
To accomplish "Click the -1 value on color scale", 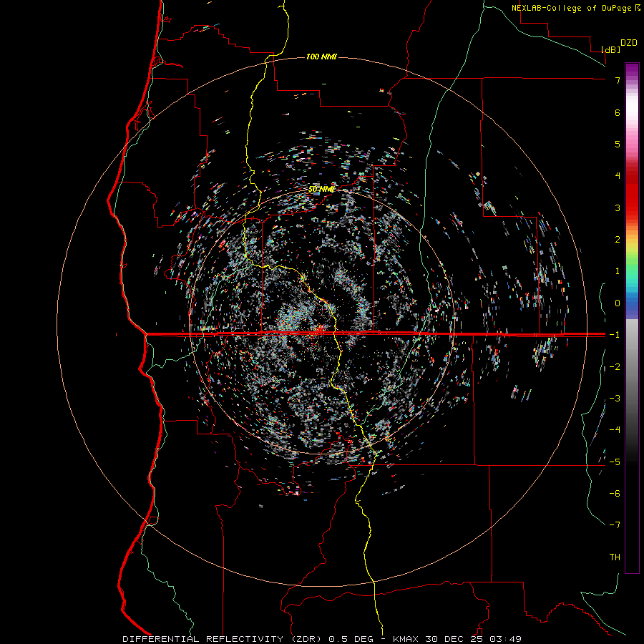I will coord(615,335).
